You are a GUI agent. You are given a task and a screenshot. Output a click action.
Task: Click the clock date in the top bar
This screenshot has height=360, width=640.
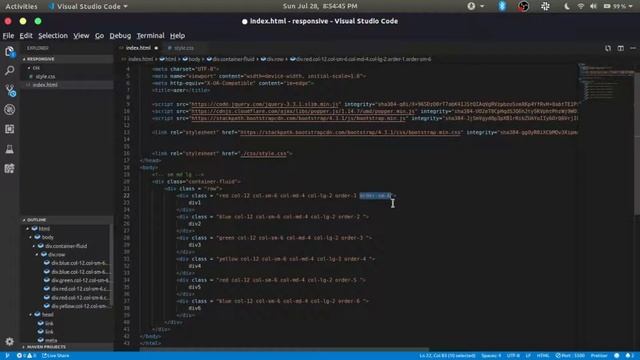point(320,6)
